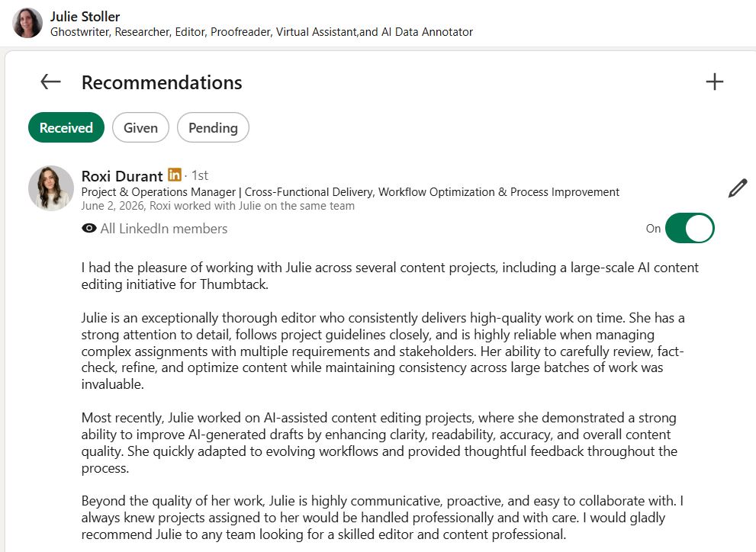
Task: Show the Pending recommendations tab
Action: (x=213, y=127)
